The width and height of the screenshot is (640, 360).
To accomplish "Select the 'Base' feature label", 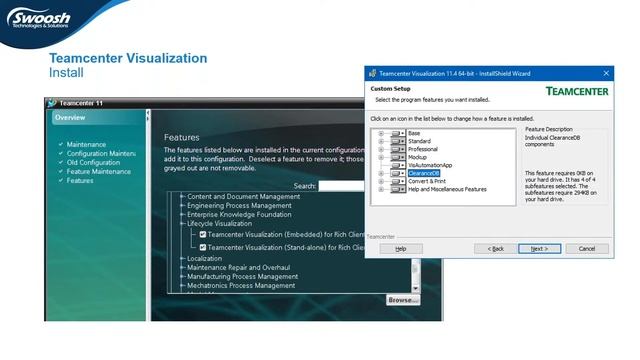I will 414,133.
